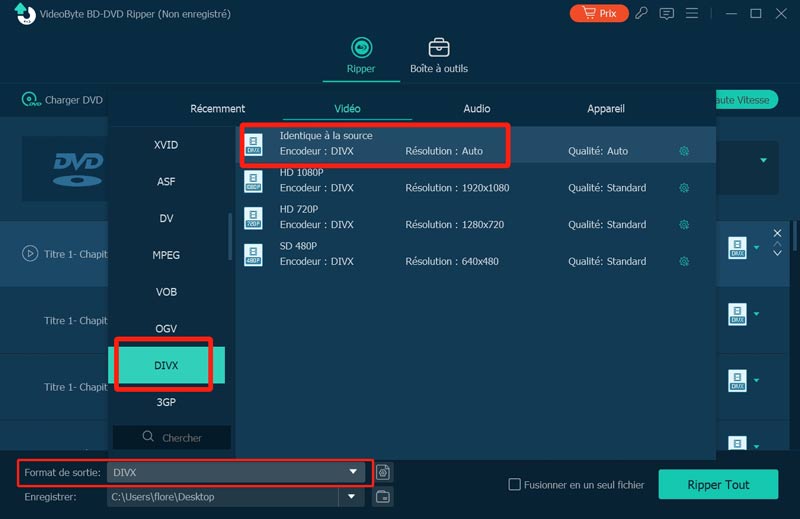800x519 pixels.
Task: Expand format dropdown arrow of second title
Action: 757,314
